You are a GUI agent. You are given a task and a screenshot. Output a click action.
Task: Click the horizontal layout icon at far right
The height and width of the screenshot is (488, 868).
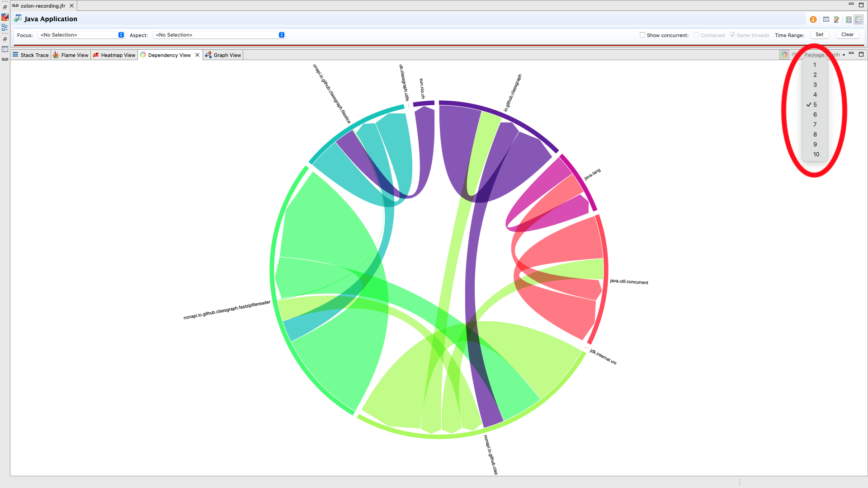tap(859, 19)
